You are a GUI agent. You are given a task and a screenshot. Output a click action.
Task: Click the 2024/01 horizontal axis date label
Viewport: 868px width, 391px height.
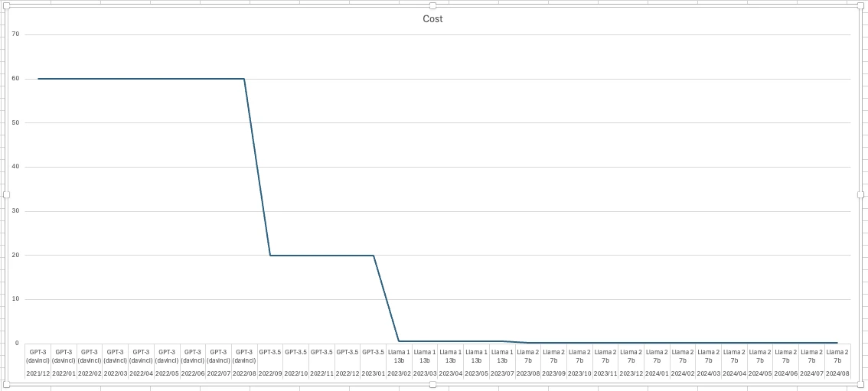(657, 373)
